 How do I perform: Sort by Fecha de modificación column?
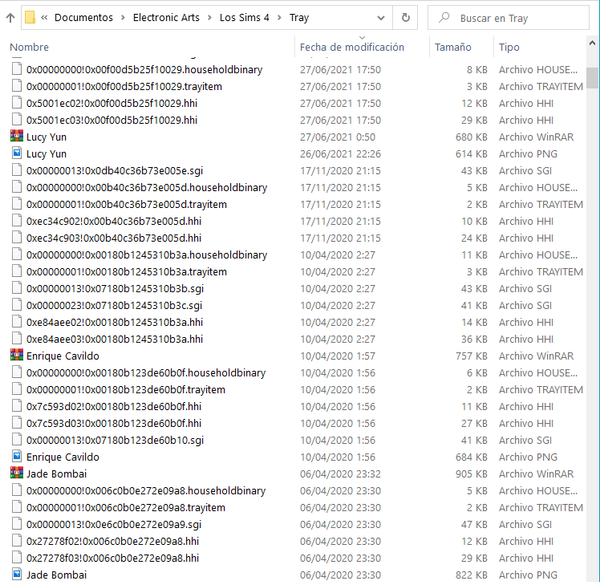(352, 47)
